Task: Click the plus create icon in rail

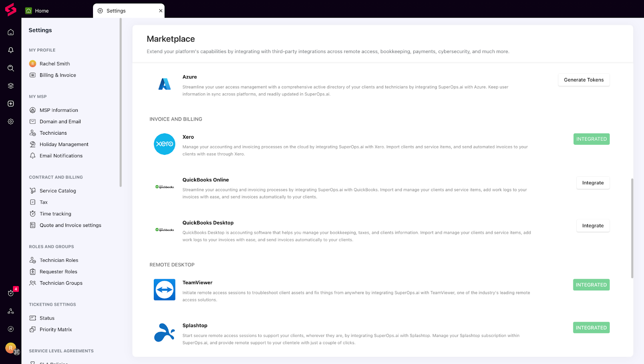Action: (11, 104)
